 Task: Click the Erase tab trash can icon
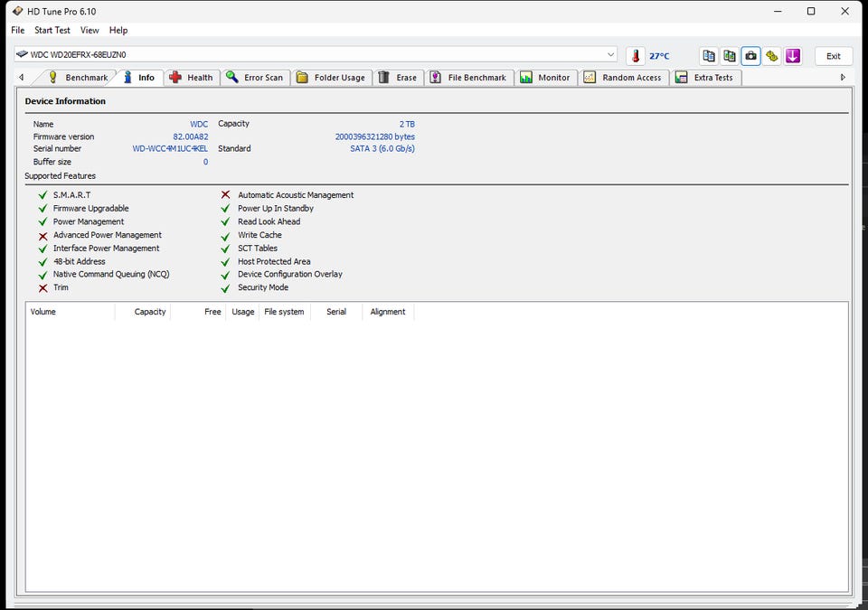[383, 78]
